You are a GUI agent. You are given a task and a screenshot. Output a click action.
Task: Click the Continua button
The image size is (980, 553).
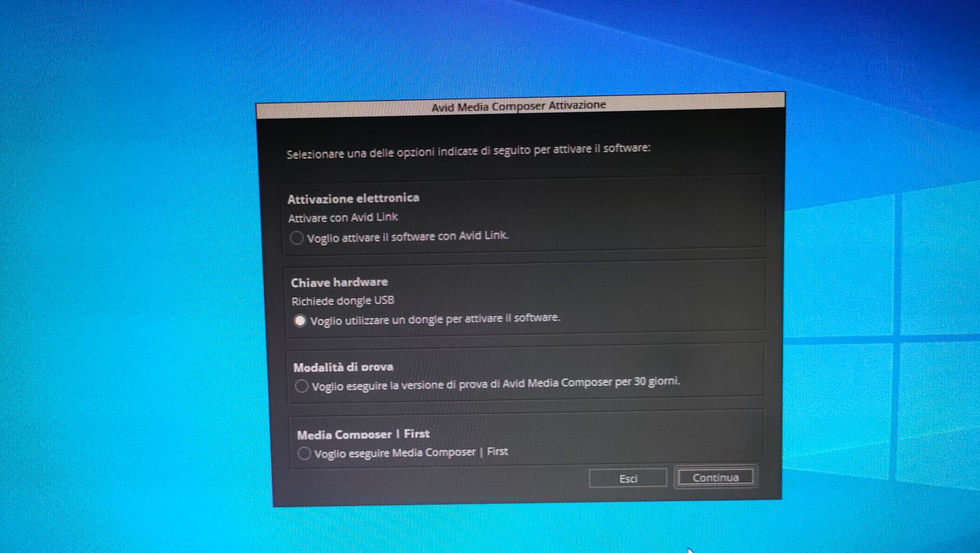click(715, 477)
